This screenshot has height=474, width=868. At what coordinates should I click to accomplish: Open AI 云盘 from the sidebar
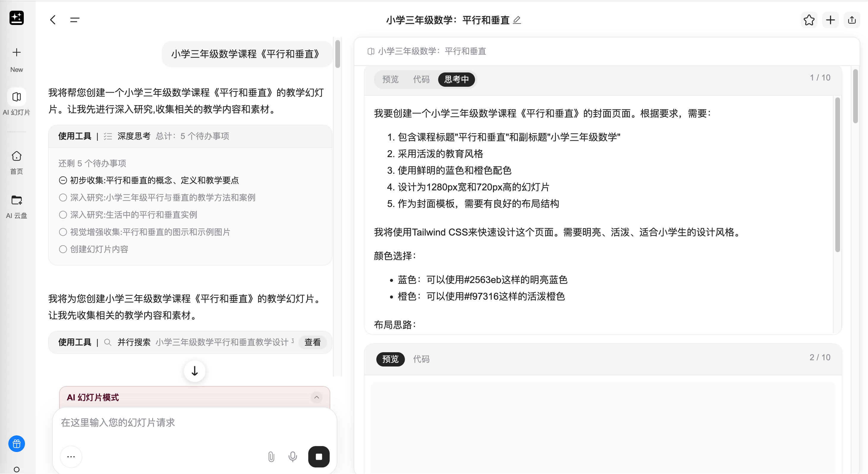(16, 205)
